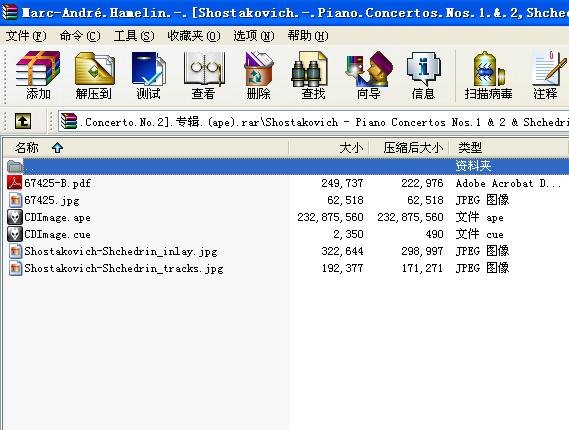The image size is (569, 430).
Task: Click type 'Adobe Acrobat D...' cell
Action: (509, 183)
